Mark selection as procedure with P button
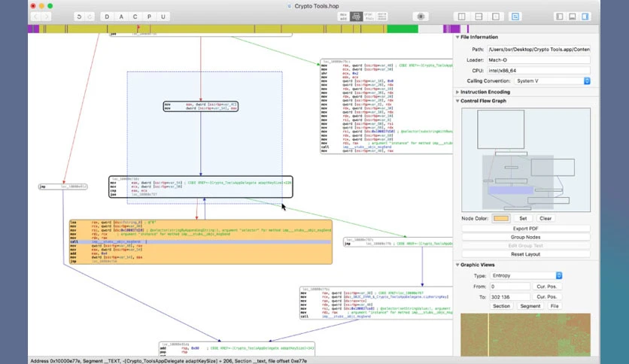This screenshot has width=629, height=364. pyautogui.click(x=149, y=17)
